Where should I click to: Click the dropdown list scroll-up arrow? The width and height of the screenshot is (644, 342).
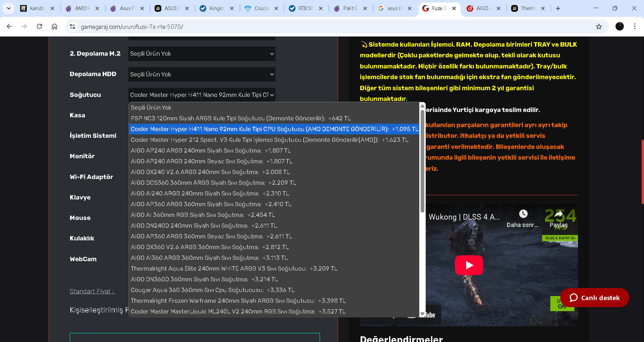[x=422, y=106]
